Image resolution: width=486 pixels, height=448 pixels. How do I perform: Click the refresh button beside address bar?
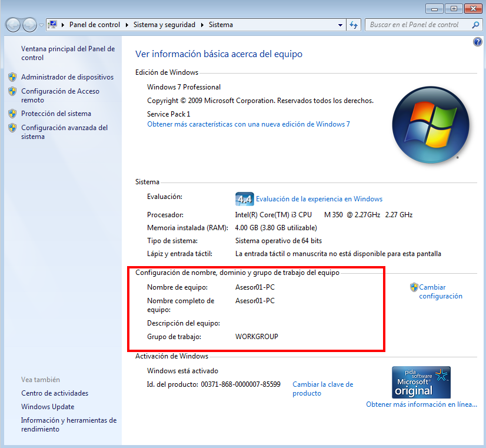pyautogui.click(x=354, y=25)
